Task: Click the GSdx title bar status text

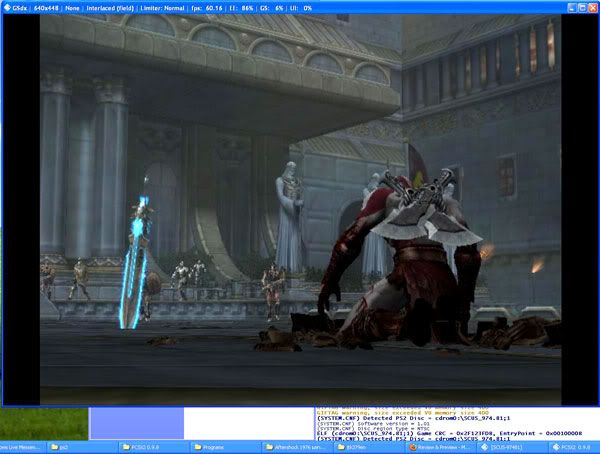Action: click(x=162, y=8)
